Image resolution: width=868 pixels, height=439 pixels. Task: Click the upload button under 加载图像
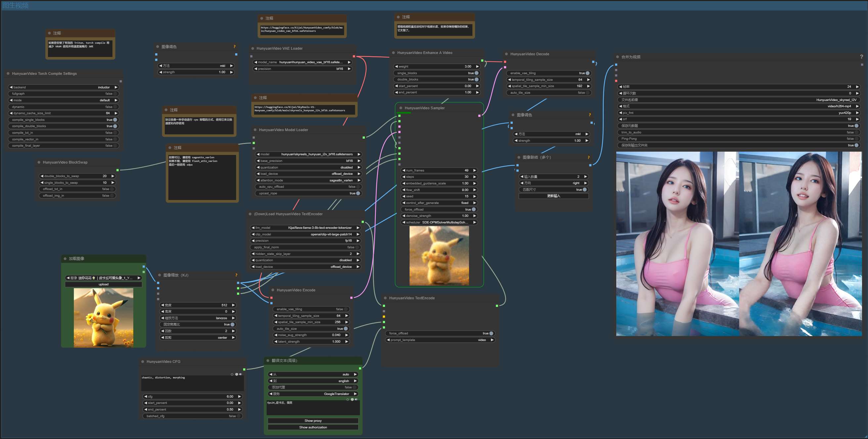(104, 284)
